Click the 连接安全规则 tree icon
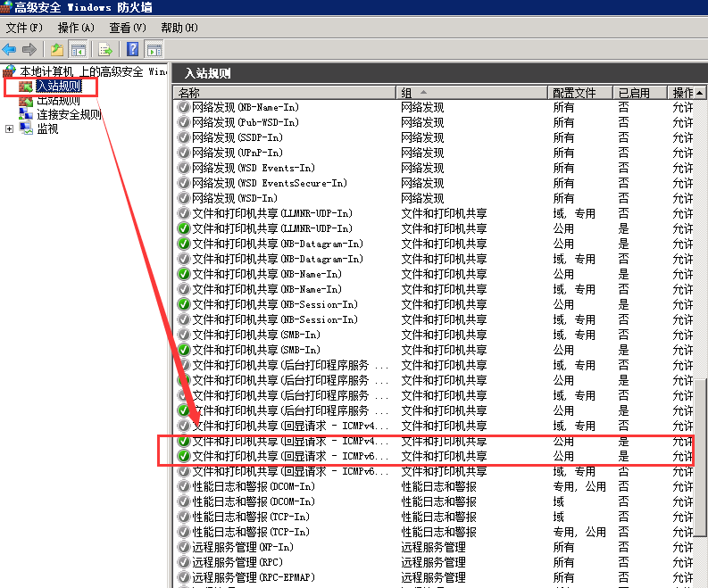The image size is (708, 588). (x=26, y=114)
